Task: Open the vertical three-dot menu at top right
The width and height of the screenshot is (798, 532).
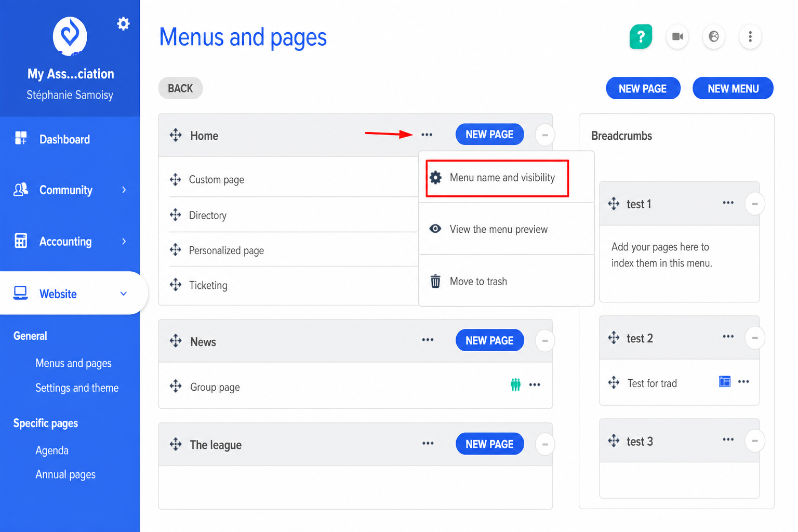Action: [x=750, y=36]
